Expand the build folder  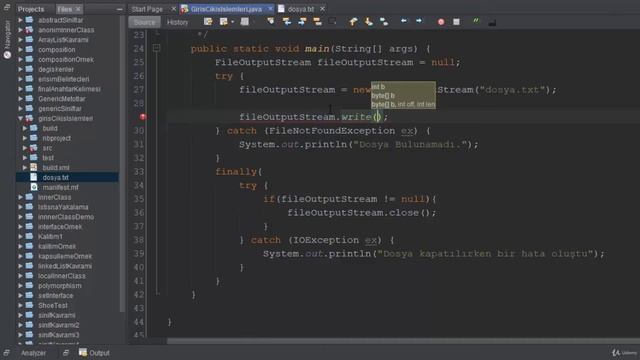(x=25, y=128)
